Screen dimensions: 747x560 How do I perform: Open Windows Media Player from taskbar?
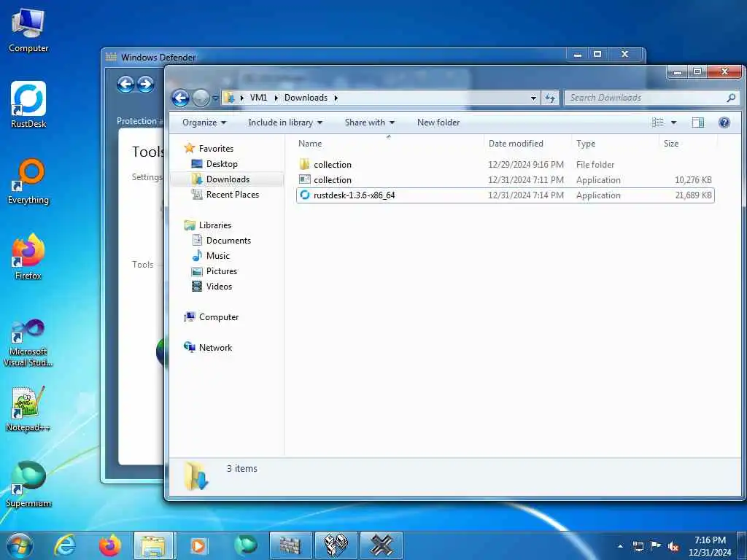pos(198,545)
